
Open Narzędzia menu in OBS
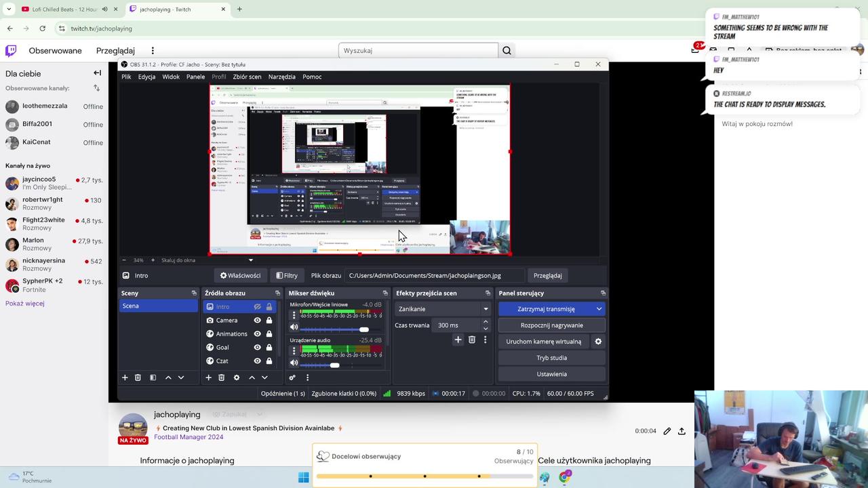coord(282,77)
